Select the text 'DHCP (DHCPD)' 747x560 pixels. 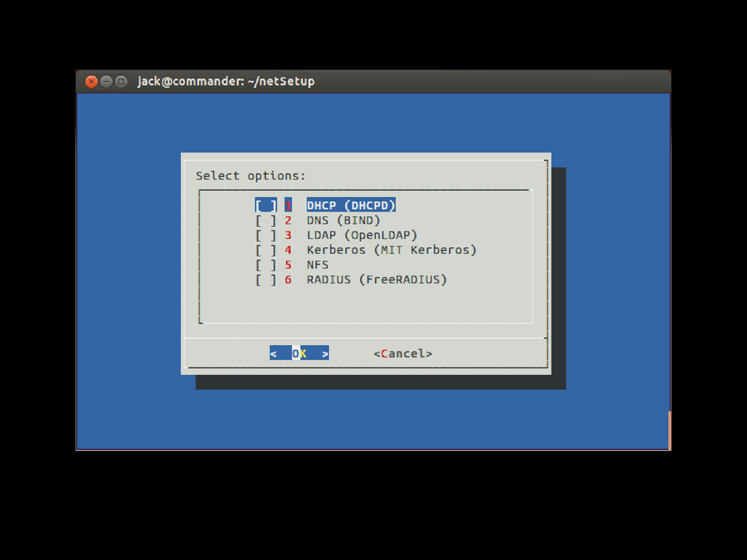[351, 205]
